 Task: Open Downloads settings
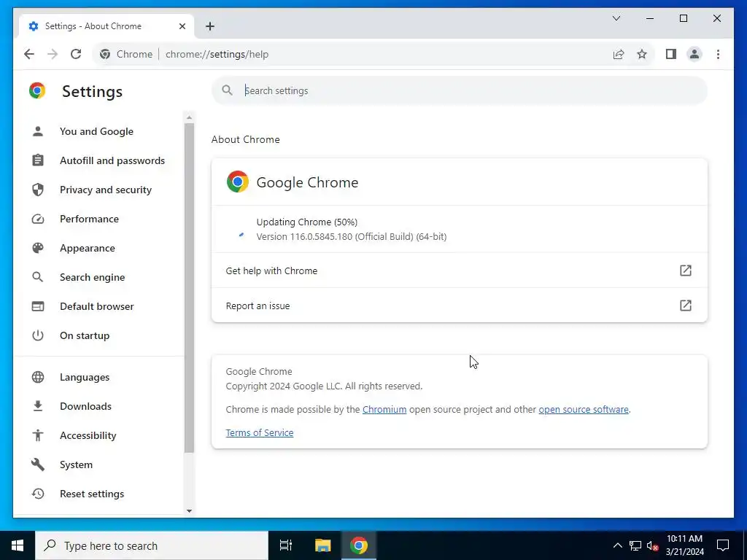85,406
